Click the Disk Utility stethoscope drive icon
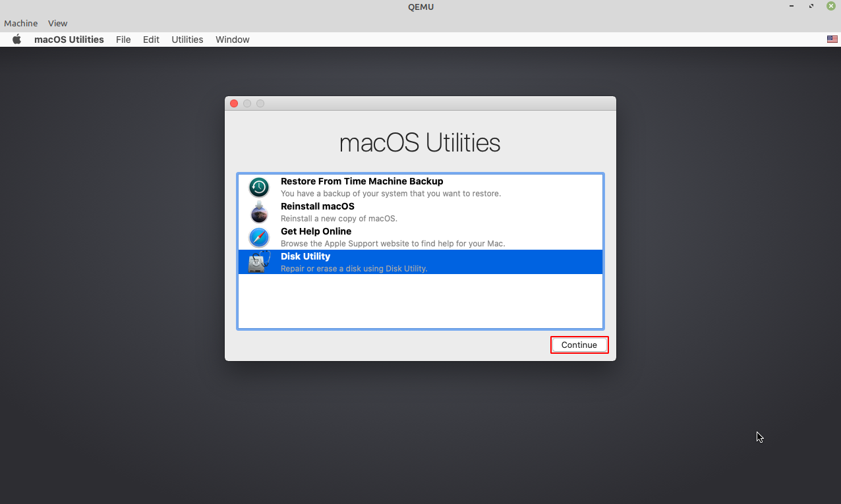841x504 pixels. coord(258,262)
